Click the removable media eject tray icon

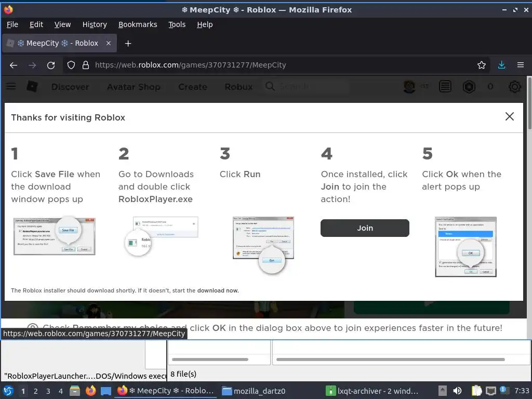tap(442, 391)
